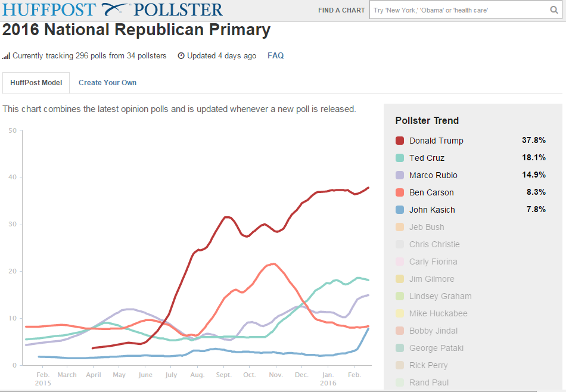Click the search magnifying glass icon
This screenshot has width=566, height=392.
[553, 10]
